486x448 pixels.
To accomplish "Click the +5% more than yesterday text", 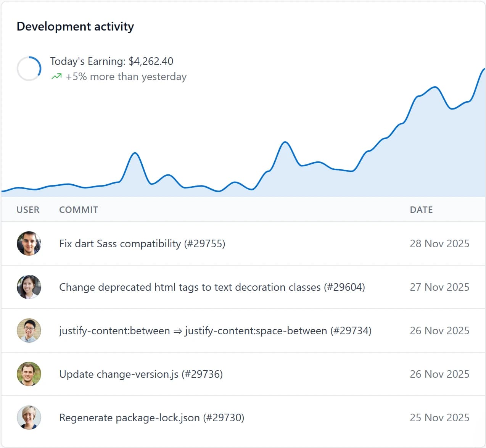I will pos(126,77).
